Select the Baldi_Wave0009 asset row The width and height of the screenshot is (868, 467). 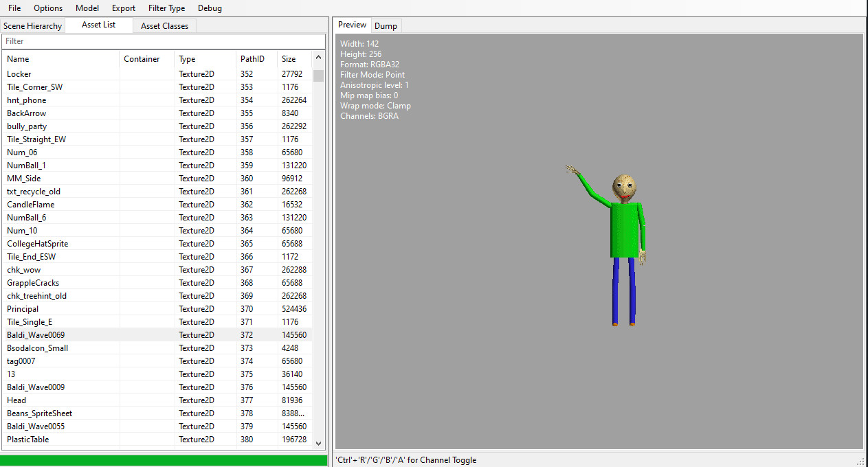tap(36, 387)
